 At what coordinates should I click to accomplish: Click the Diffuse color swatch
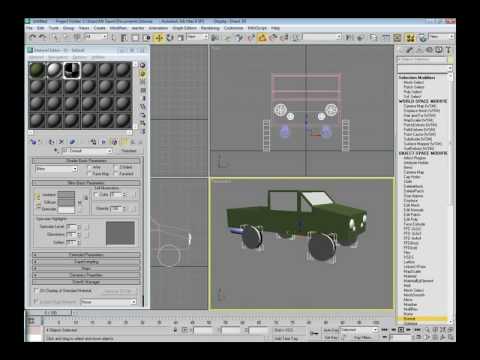66,202
